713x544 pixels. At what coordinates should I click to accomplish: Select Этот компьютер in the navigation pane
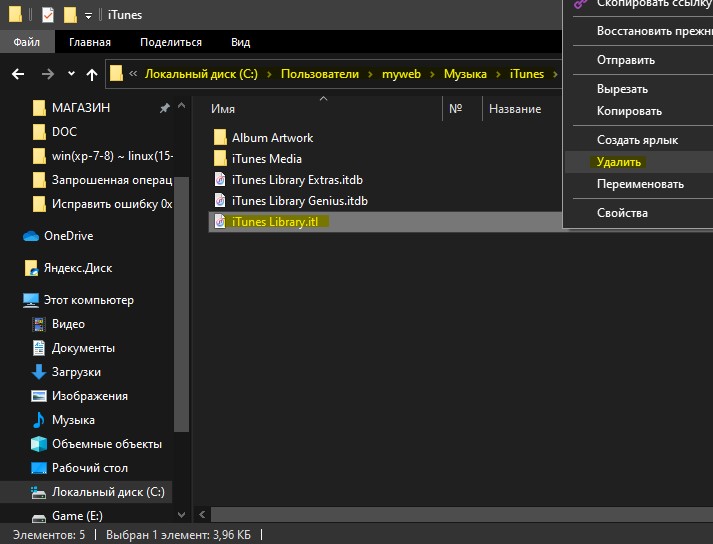pyautogui.click(x=89, y=300)
